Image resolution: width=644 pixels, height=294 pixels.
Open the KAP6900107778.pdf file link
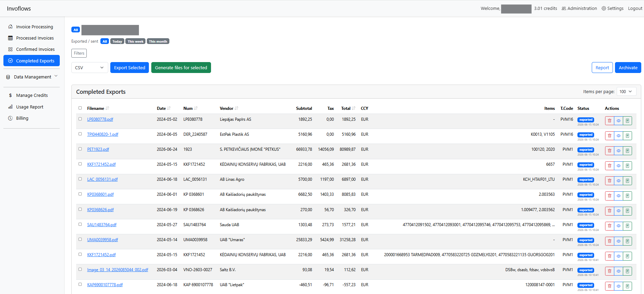(105, 285)
